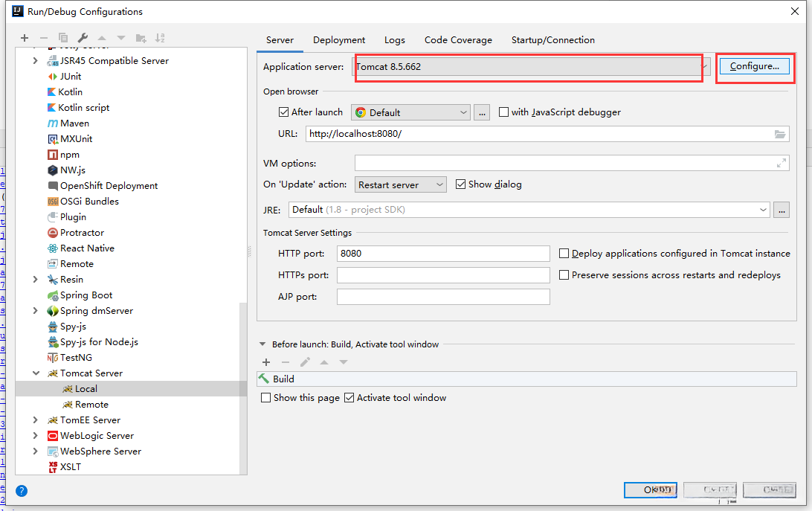
Task: Click the add configuration plus icon
Action: [x=25, y=38]
